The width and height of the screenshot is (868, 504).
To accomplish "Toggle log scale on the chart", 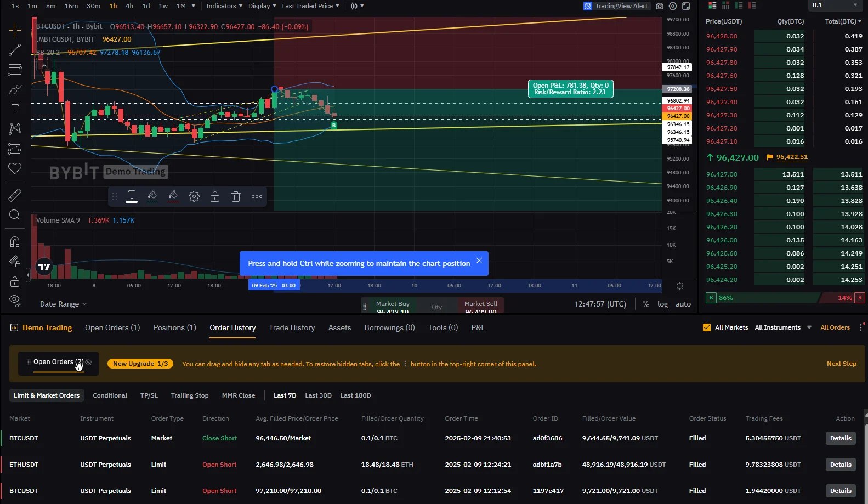I will click(x=663, y=304).
